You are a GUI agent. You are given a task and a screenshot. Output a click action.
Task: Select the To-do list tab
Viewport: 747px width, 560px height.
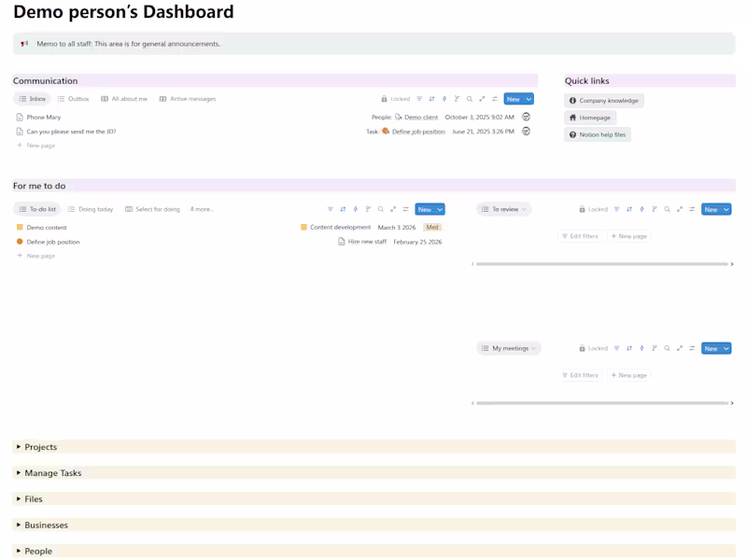37,209
